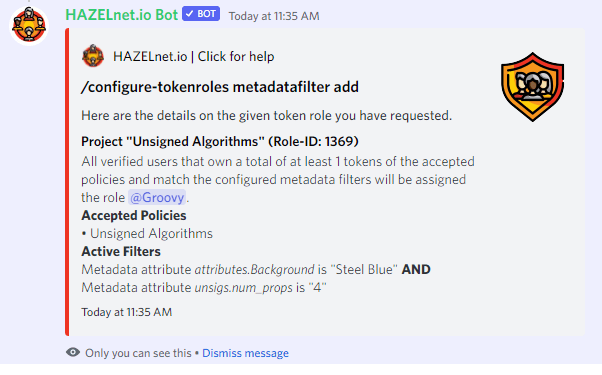
Task: Open 'HAZELnet.io | Click for help' link
Action: coord(194,56)
